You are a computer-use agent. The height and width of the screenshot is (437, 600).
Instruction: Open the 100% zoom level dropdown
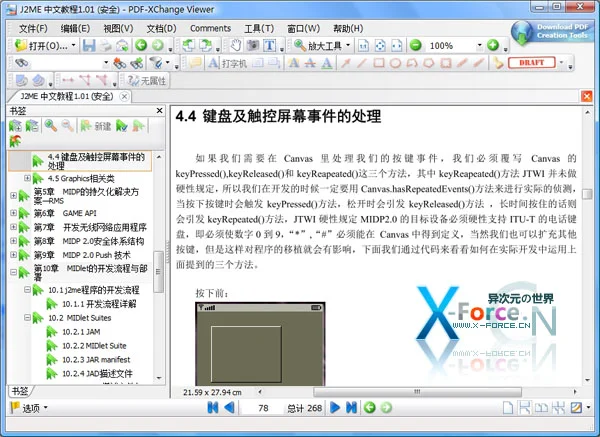coord(479,46)
